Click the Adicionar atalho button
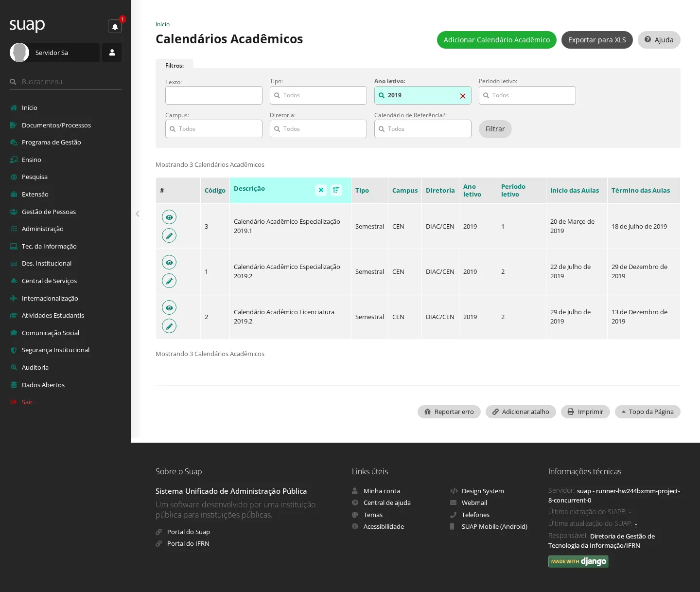The width and height of the screenshot is (700, 592). (521, 412)
